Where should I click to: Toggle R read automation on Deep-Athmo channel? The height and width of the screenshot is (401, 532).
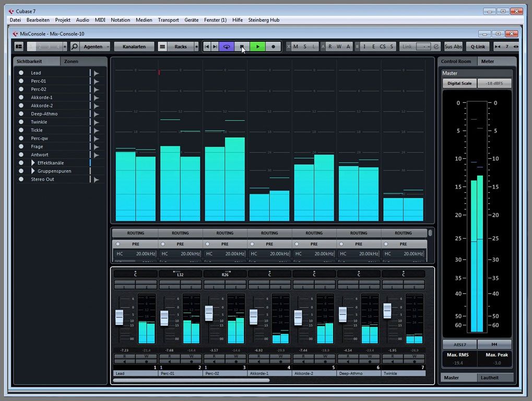pos(348,356)
